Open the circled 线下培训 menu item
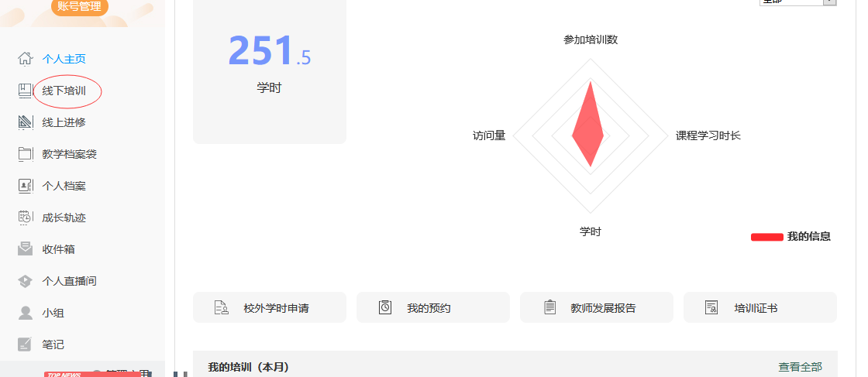868x377 pixels. tap(64, 91)
